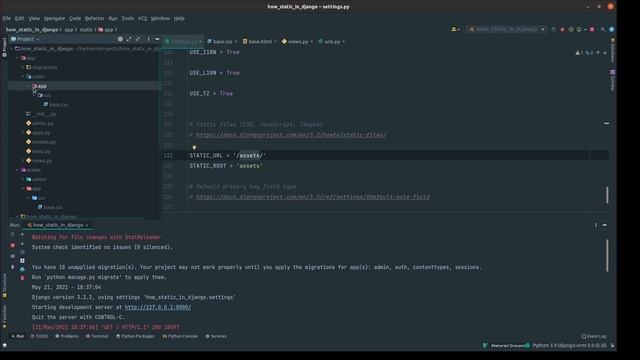The height and width of the screenshot is (360, 640).
Task: Hide the Run tool window
Action: [x=604, y=225]
